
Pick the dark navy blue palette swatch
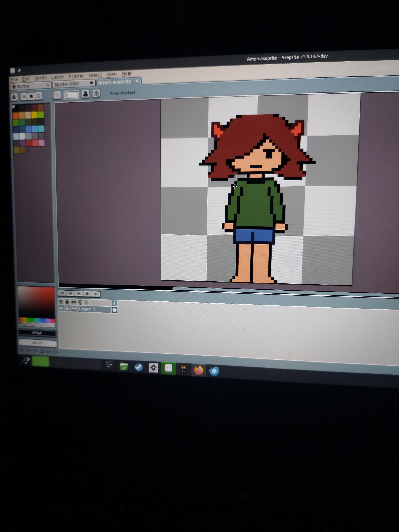(16, 129)
